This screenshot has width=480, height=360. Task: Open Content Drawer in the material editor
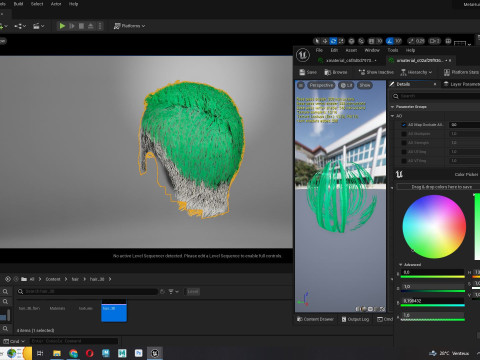tap(315, 319)
